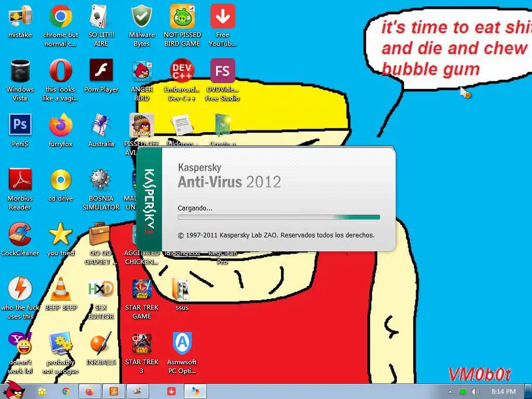Open the folder icon on the taskbar
This screenshot has height=399, width=532.
[42, 392]
